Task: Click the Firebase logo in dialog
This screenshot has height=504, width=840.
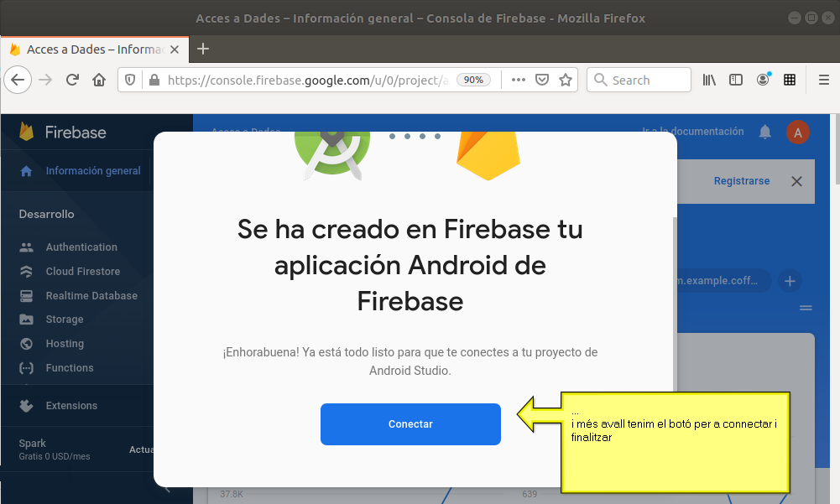Action: [488, 155]
